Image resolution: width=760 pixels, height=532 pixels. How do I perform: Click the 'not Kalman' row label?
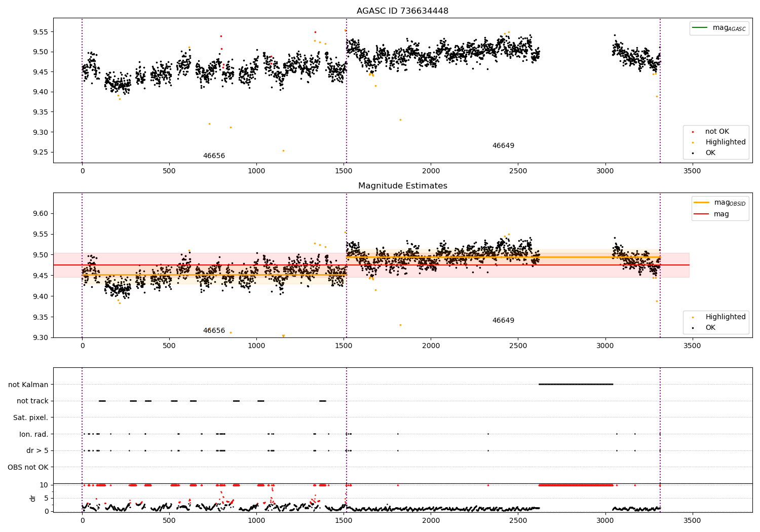coord(28,385)
